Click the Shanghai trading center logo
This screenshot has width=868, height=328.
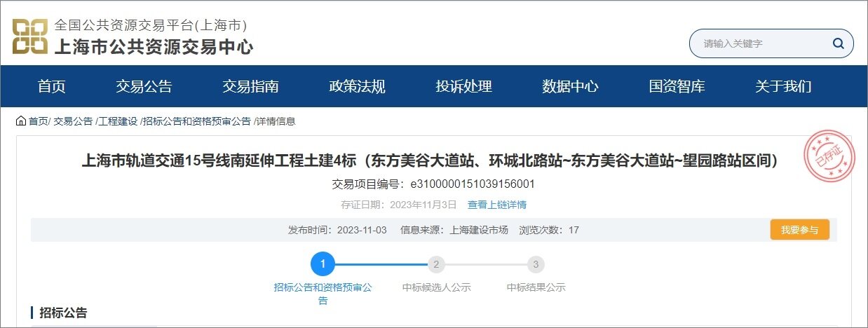coord(30,36)
